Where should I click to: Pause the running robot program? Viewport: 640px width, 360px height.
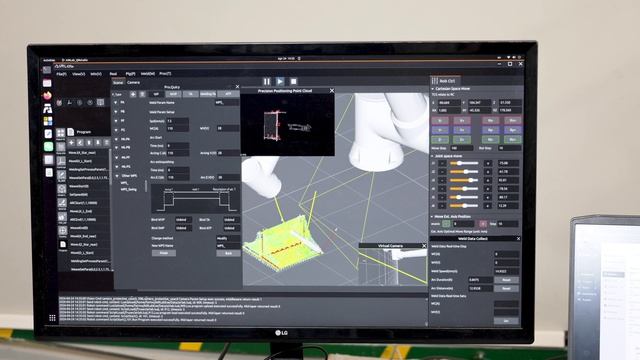pyautogui.click(x=267, y=82)
